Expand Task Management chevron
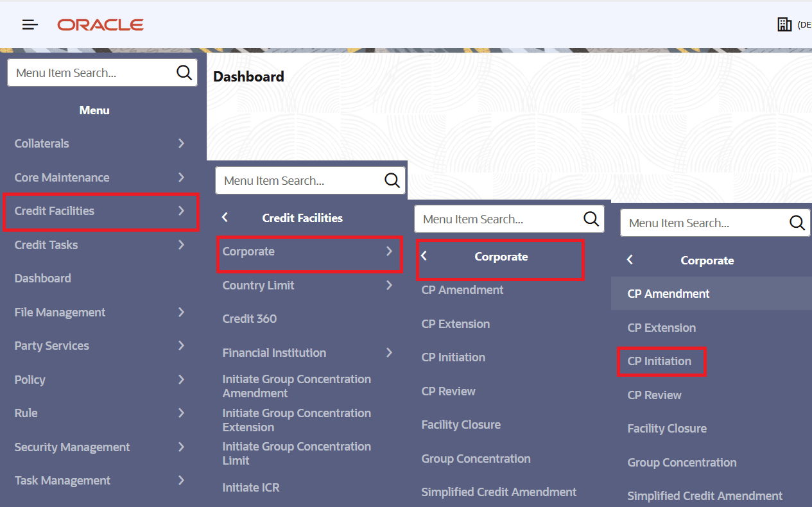The image size is (812, 507). [181, 480]
